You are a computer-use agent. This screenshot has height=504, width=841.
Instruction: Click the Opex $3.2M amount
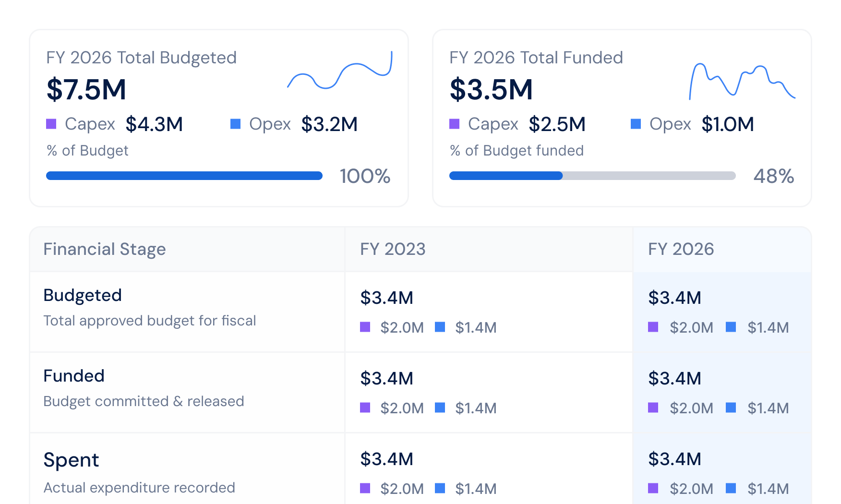coord(329,124)
